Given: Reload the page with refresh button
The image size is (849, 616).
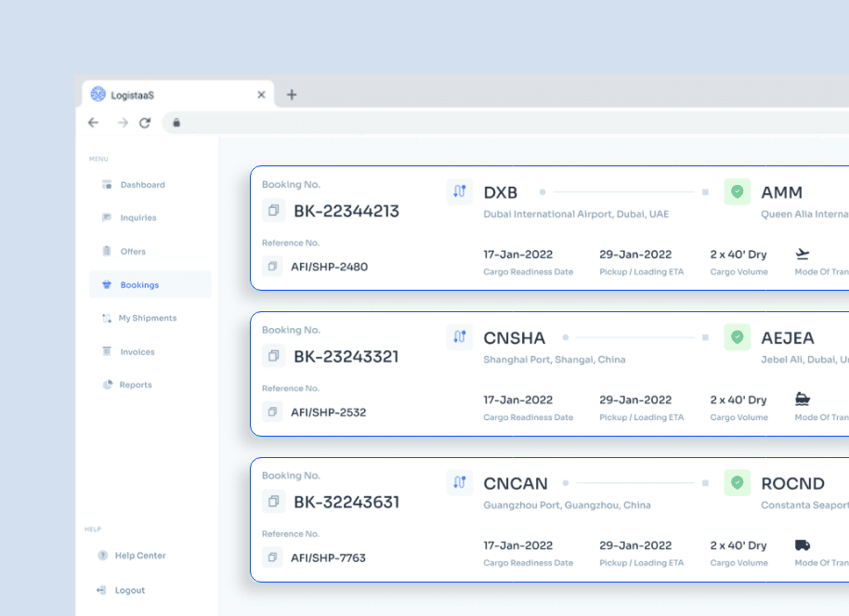Looking at the screenshot, I should [145, 123].
